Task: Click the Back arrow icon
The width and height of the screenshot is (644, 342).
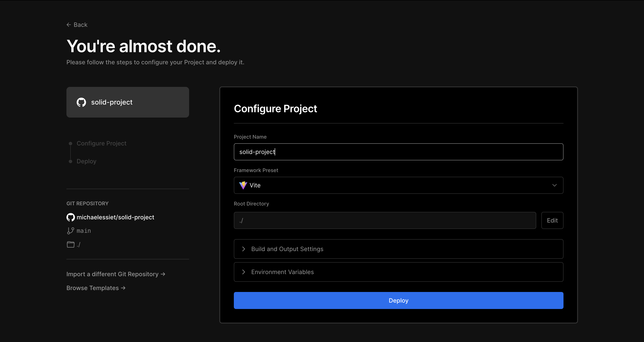Action: pos(69,25)
